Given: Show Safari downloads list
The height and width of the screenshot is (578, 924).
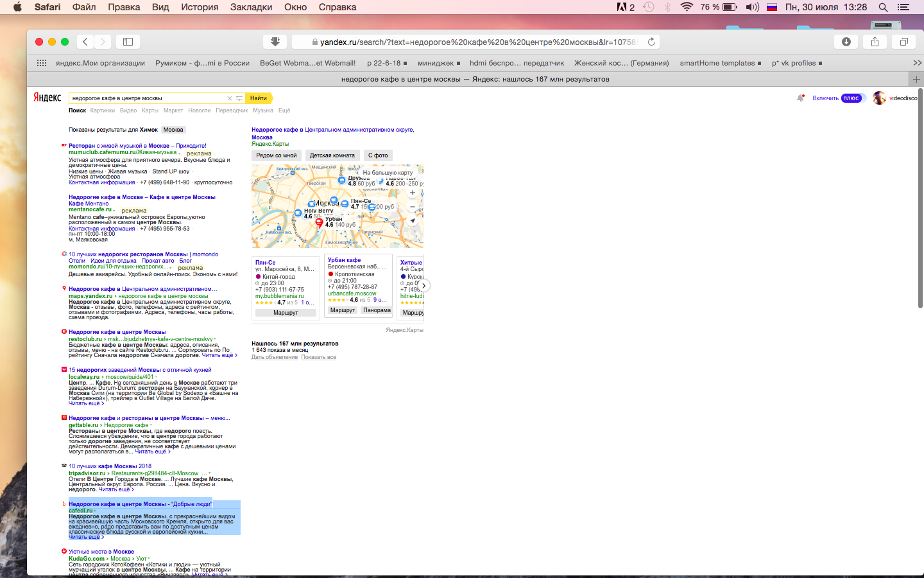Looking at the screenshot, I should point(846,42).
